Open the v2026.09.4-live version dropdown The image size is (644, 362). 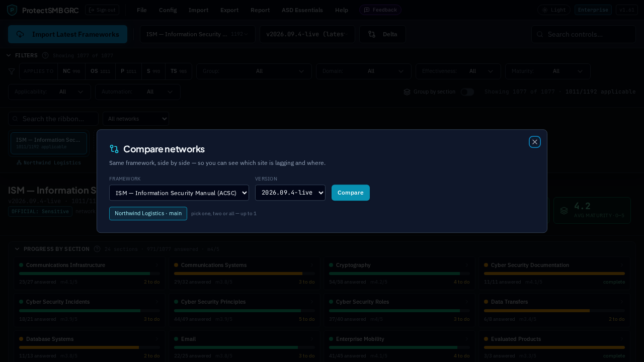307,34
